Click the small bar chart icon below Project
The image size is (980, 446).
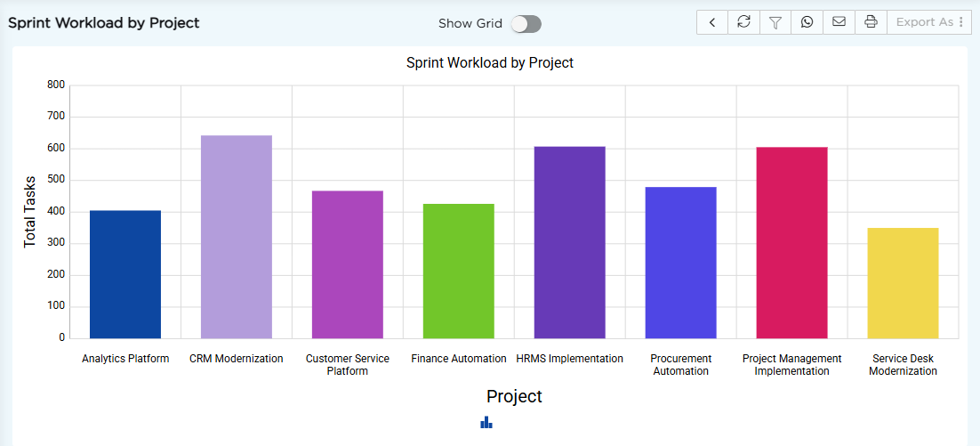486,422
